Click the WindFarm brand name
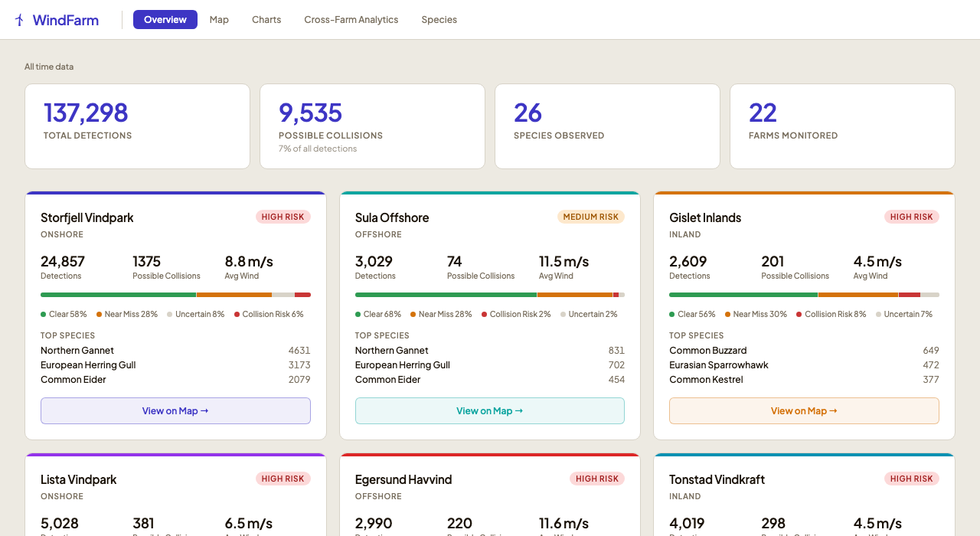The height and width of the screenshot is (536, 980). (x=66, y=20)
